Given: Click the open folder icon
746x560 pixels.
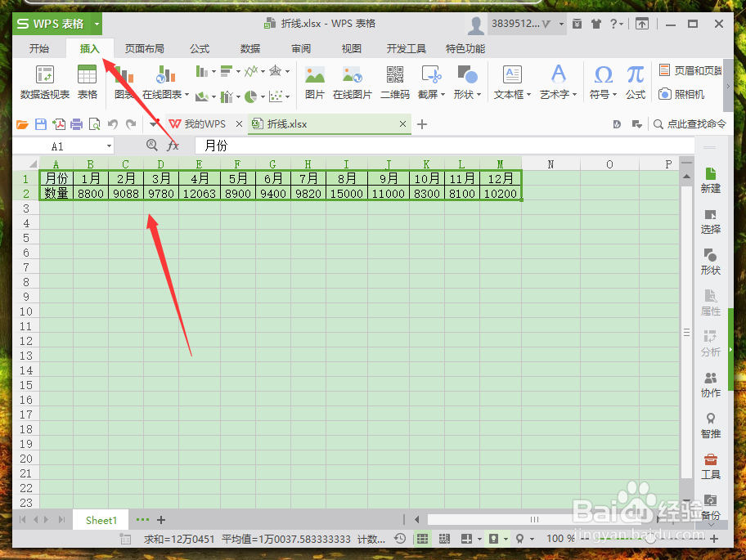Looking at the screenshot, I should tap(22, 124).
